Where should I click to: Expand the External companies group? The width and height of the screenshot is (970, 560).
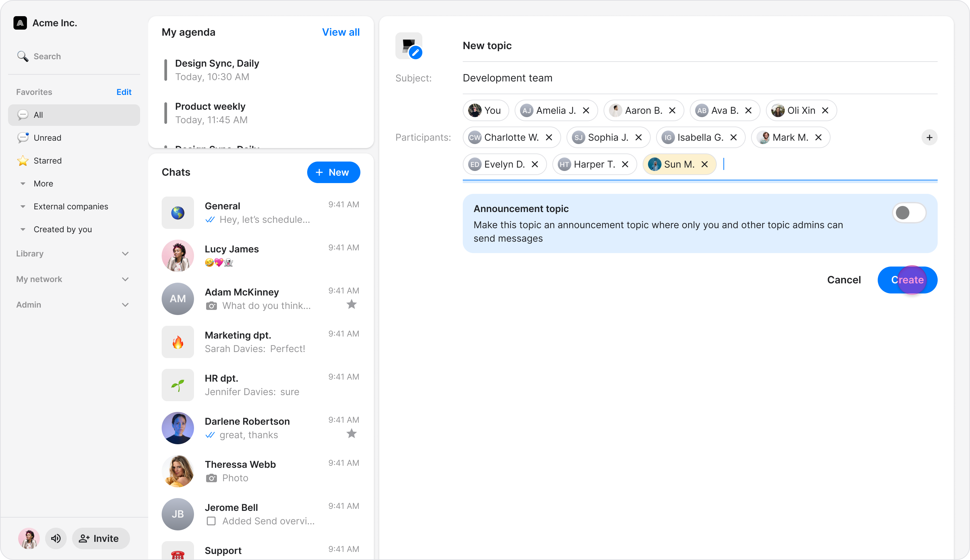[23, 207]
